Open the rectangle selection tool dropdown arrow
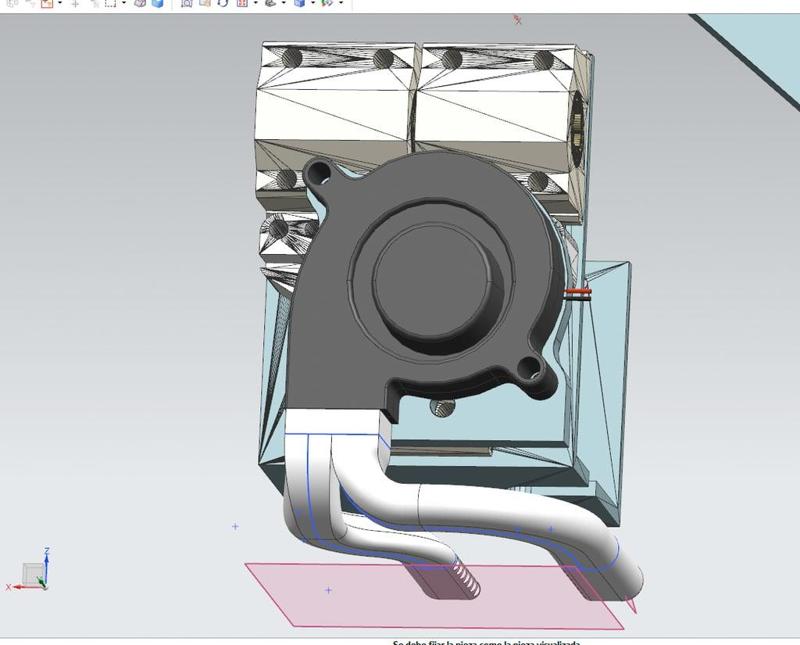 point(123,3)
